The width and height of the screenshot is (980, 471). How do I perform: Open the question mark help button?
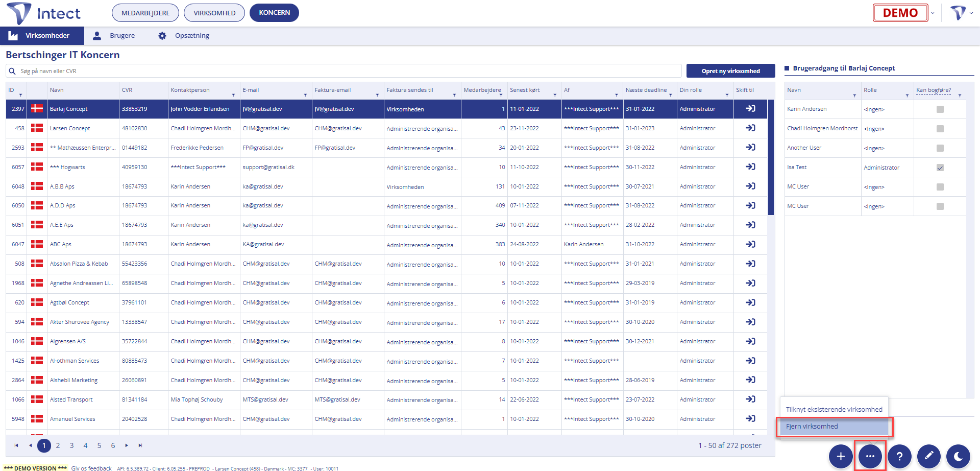[x=900, y=456]
